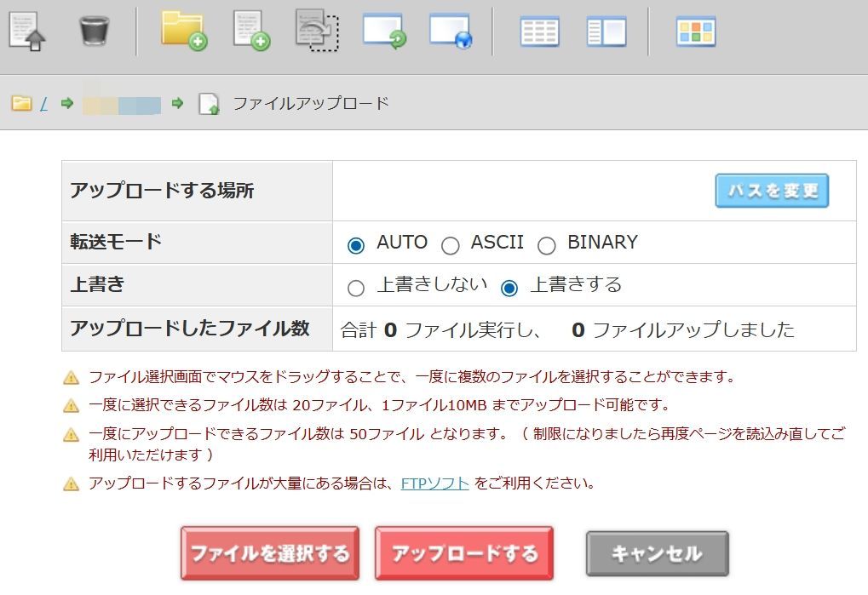This screenshot has width=868, height=595.
Task: Click the trash bin delete icon
Action: pos(95,30)
